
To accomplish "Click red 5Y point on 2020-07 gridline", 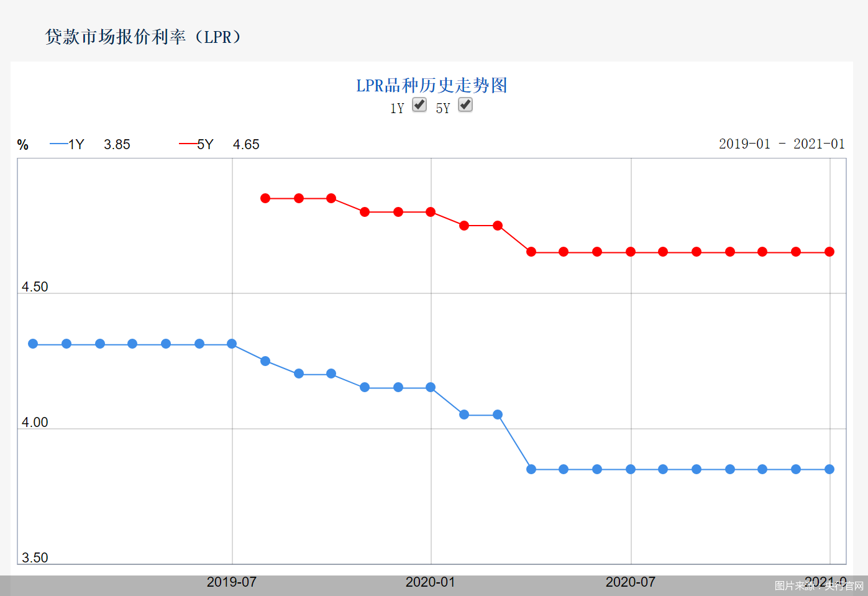I will point(631,252).
